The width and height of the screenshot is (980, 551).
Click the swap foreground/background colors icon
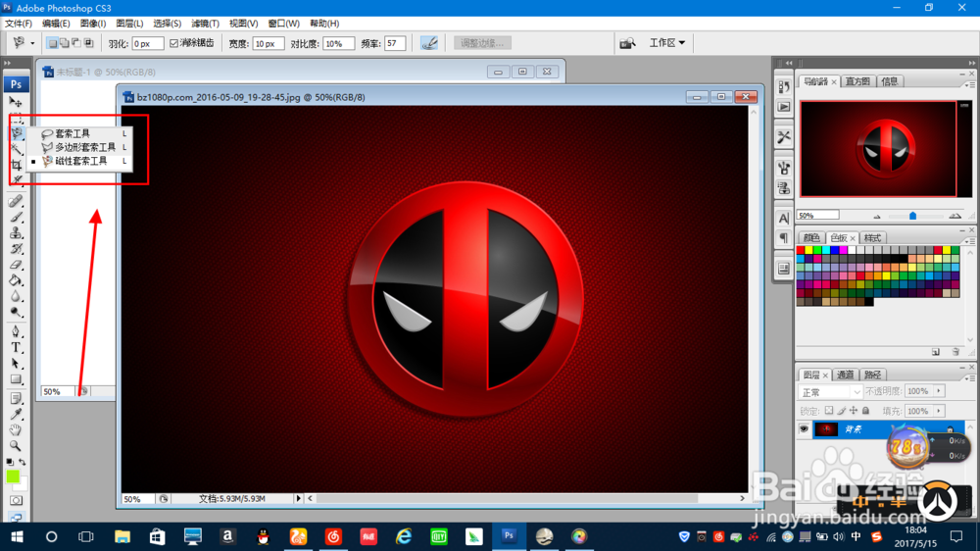pyautogui.click(x=23, y=462)
